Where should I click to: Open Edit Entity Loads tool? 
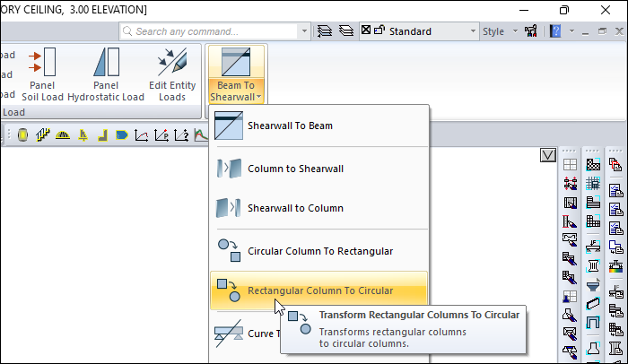tap(171, 63)
